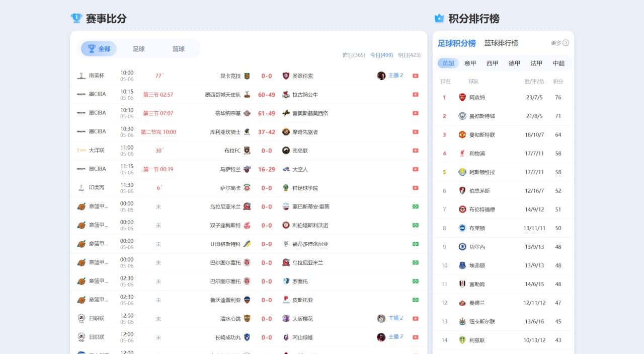The image size is (644, 354).
Task: Click green animation icon for UEB格斯特科 match
Action: [x=416, y=244]
